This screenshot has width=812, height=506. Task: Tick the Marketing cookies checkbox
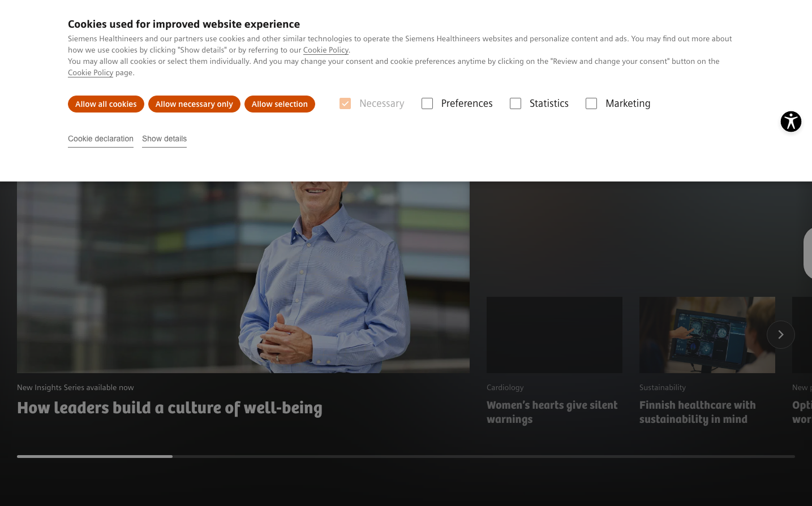click(591, 103)
